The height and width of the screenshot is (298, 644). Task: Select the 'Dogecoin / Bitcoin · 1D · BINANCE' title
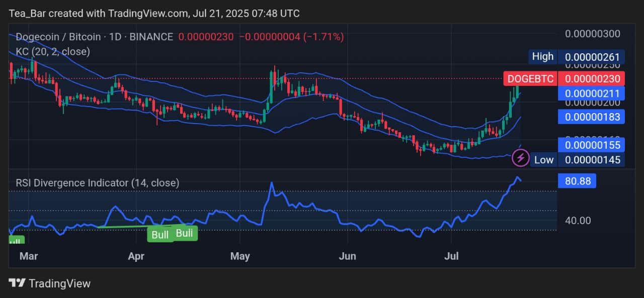click(95, 37)
